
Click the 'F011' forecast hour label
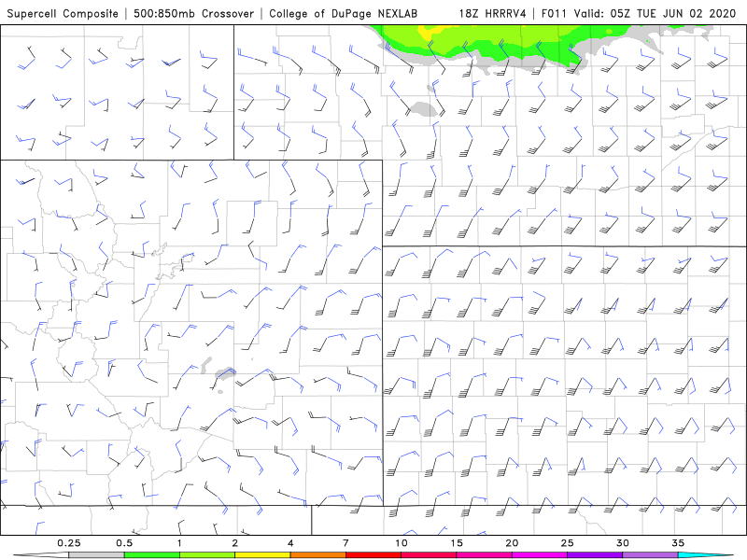coord(554,13)
